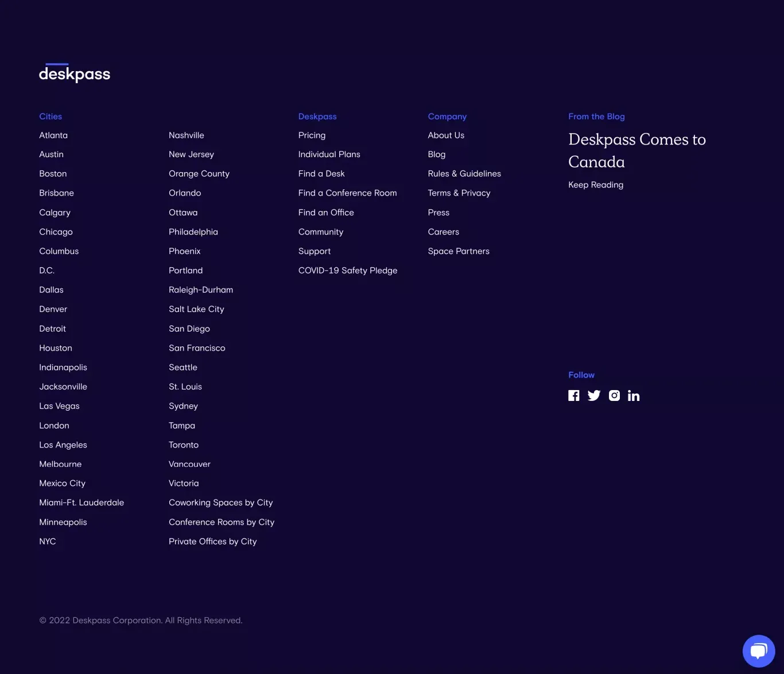Open Coworking Spaces by City
The width and height of the screenshot is (784, 674).
point(221,502)
